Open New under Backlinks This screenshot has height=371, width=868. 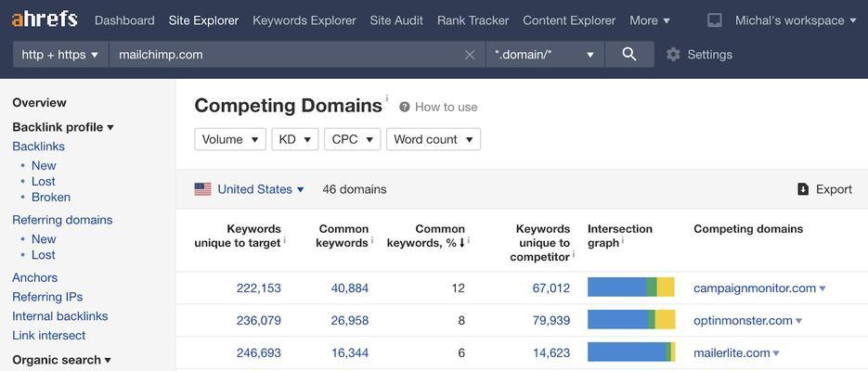pyautogui.click(x=44, y=165)
